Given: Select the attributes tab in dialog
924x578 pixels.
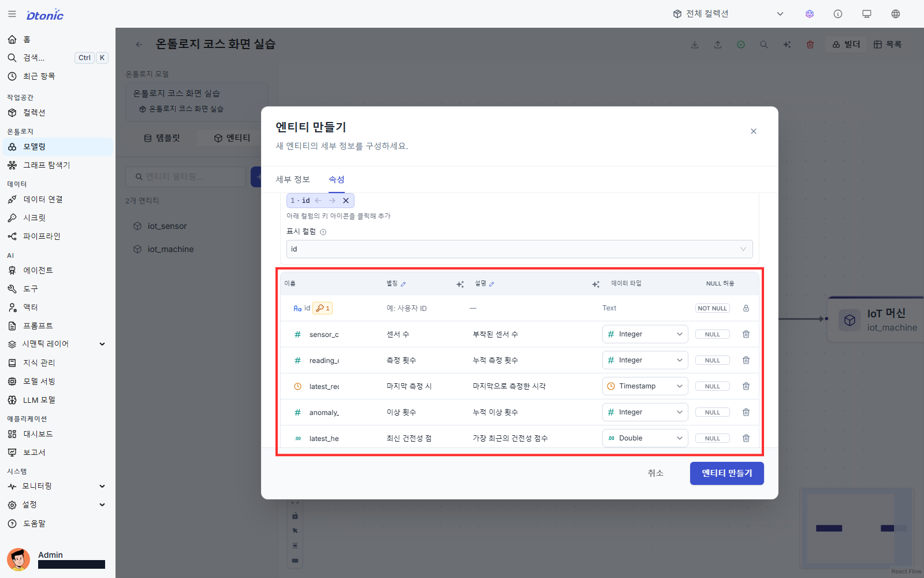Looking at the screenshot, I should coord(337,179).
